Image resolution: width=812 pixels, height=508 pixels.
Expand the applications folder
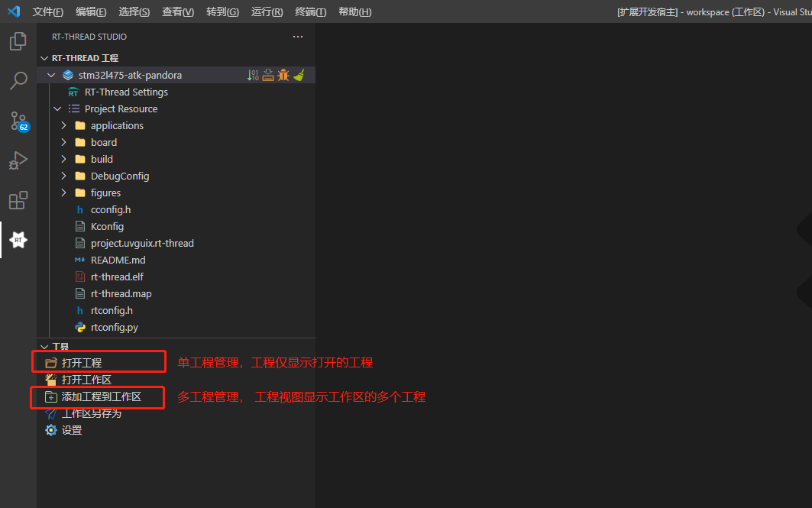tap(64, 125)
